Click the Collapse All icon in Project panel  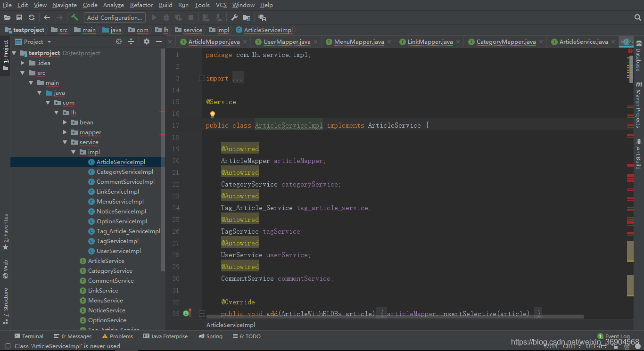(131, 41)
